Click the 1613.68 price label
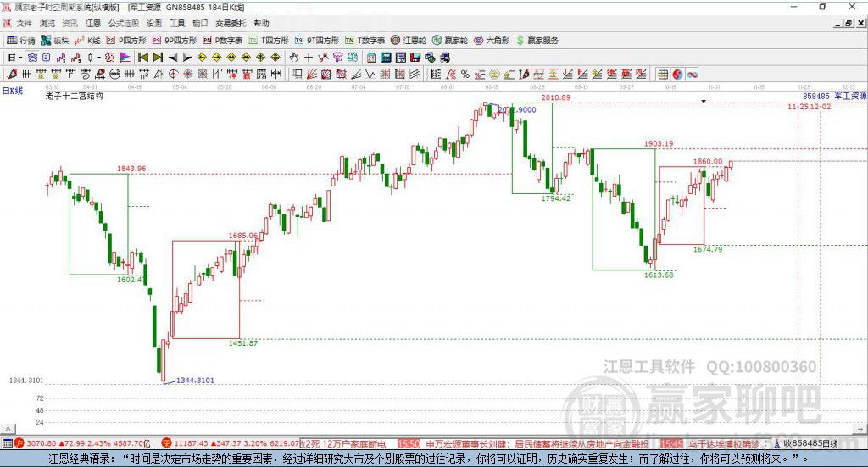The height and width of the screenshot is (467, 868). click(658, 275)
